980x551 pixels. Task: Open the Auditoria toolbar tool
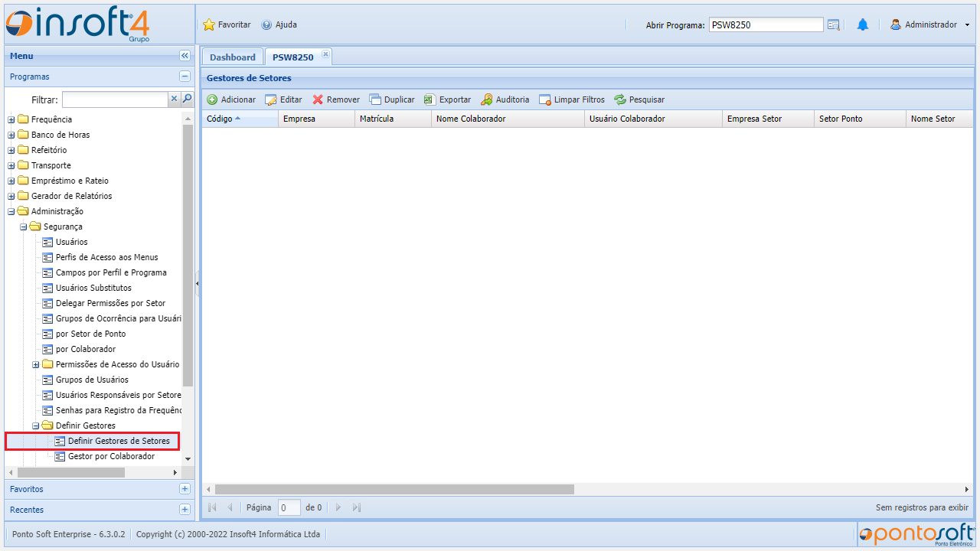click(x=505, y=99)
